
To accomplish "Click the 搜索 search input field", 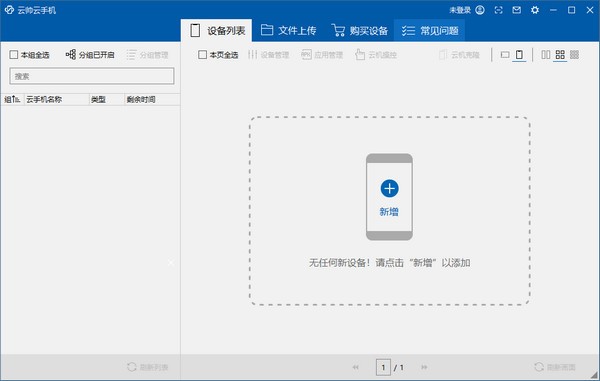I will [92, 76].
